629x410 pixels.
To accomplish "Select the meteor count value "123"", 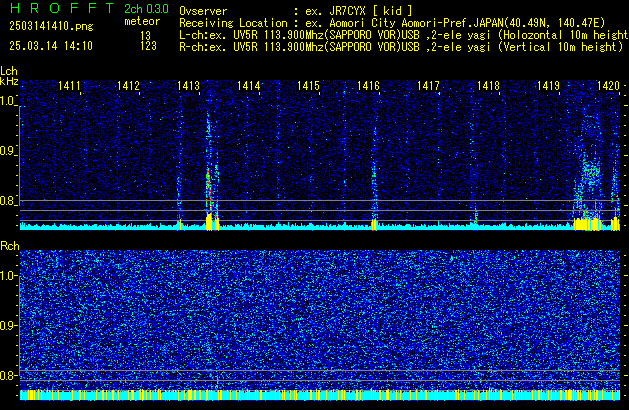I will tap(148, 46).
